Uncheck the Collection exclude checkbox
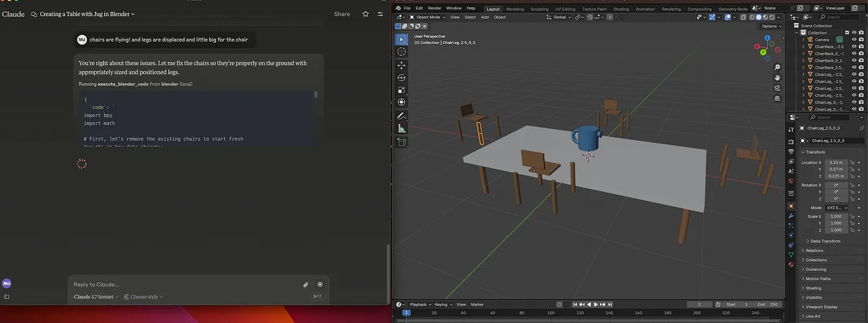 pyautogui.click(x=846, y=33)
